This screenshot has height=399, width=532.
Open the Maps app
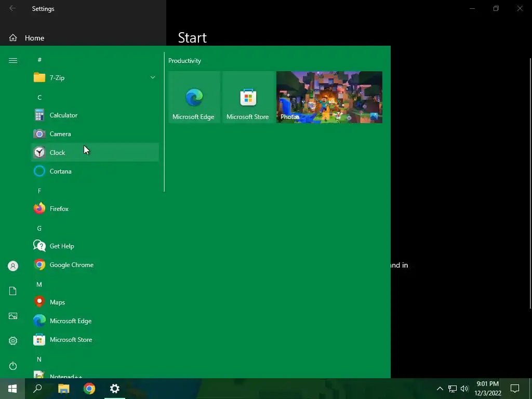point(95,302)
